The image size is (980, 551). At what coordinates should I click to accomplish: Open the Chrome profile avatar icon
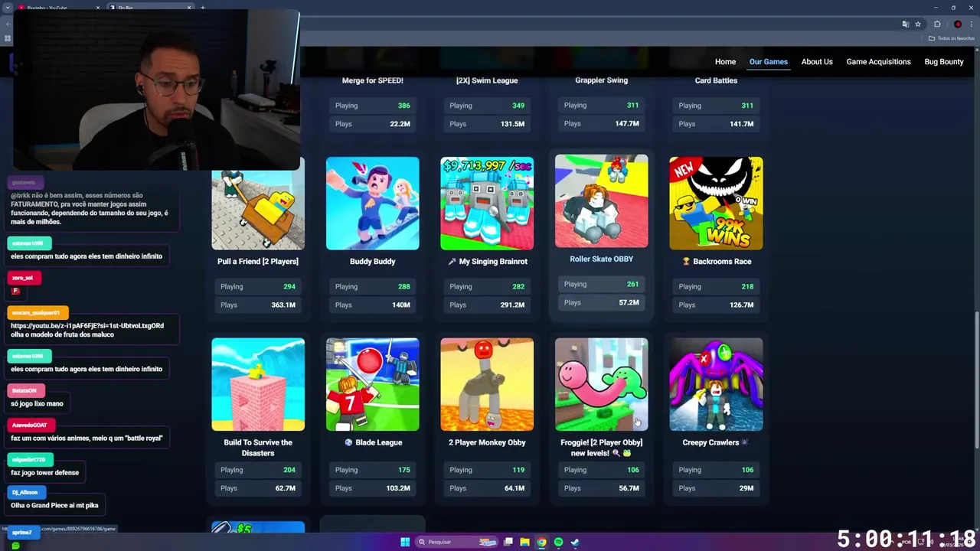pos(957,24)
